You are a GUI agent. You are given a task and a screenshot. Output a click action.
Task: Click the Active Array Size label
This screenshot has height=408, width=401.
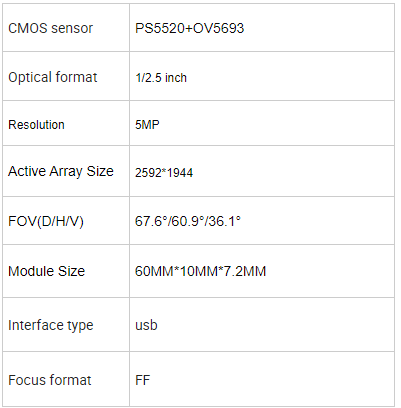[x=61, y=171]
